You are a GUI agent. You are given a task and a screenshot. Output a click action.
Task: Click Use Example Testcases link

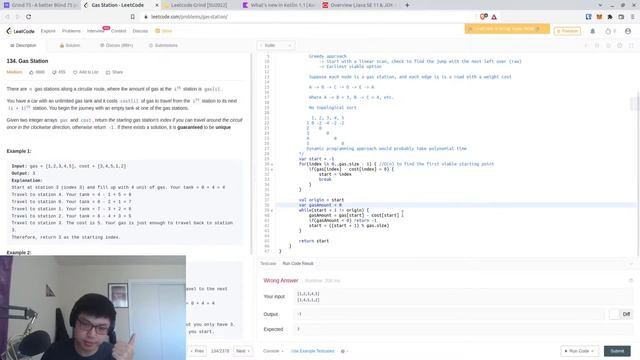(x=312, y=351)
